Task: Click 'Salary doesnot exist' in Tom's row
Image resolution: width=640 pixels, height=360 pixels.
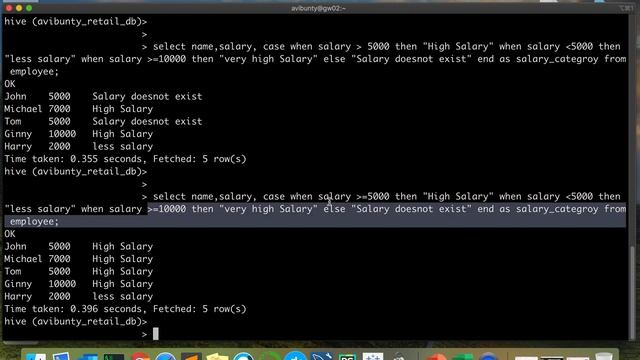Action: pos(147,121)
